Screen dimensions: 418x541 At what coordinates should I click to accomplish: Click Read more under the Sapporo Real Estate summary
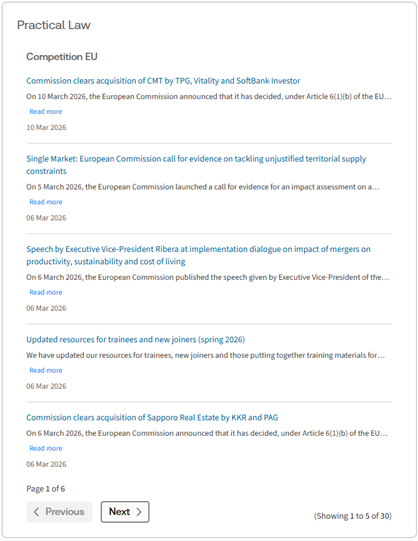coord(46,448)
